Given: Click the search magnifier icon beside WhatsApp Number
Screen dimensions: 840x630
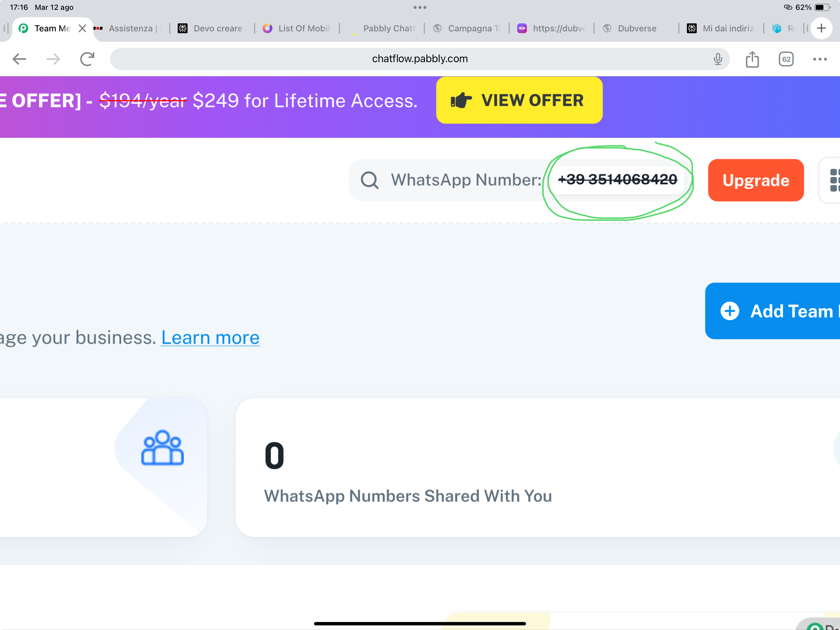Looking at the screenshot, I should click(x=370, y=180).
